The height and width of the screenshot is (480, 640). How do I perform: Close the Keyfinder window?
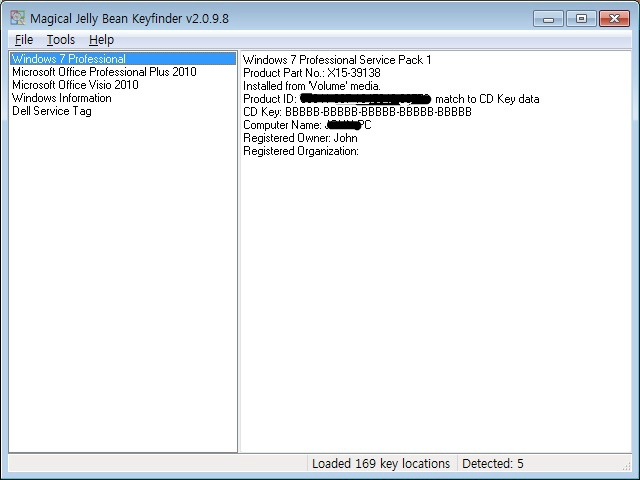(614, 19)
